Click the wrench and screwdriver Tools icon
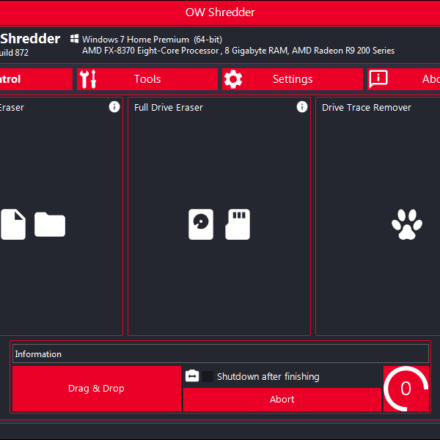The width and height of the screenshot is (440, 440). [x=88, y=79]
